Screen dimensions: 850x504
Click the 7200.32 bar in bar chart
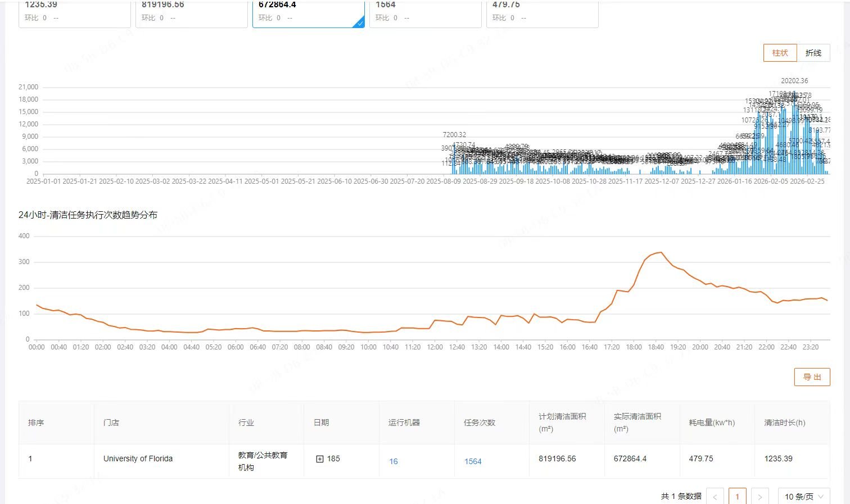coord(454,157)
